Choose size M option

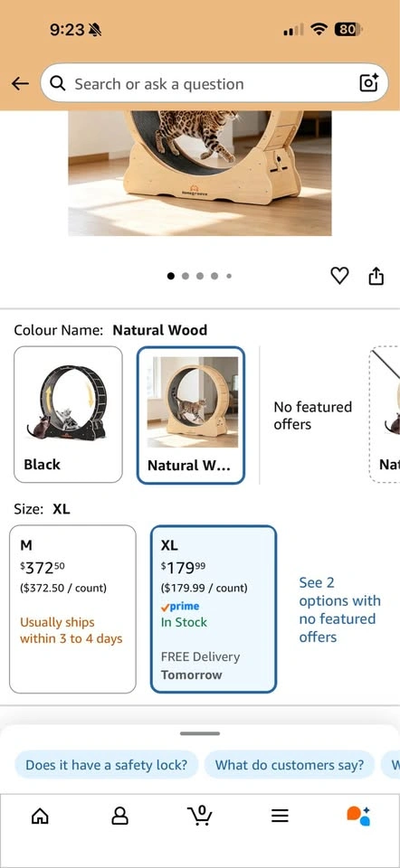click(x=72, y=609)
